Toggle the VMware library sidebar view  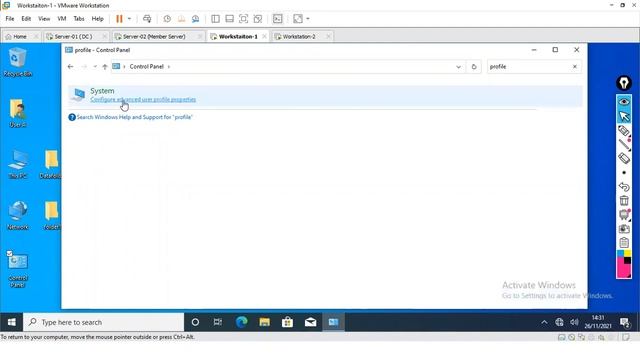pos(216,19)
